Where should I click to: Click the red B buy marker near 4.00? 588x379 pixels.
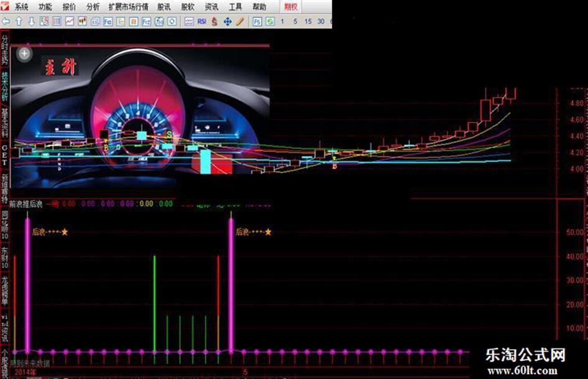pos(335,166)
